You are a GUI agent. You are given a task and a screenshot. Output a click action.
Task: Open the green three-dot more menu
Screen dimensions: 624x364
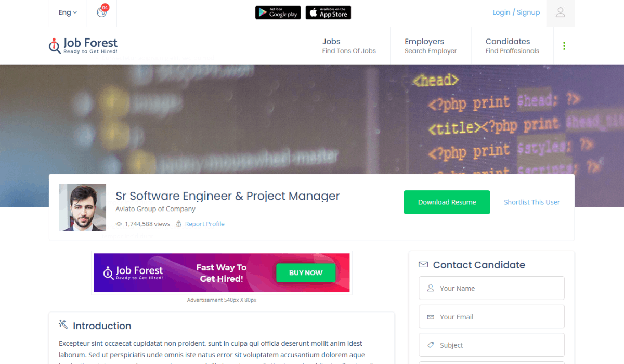(564, 46)
